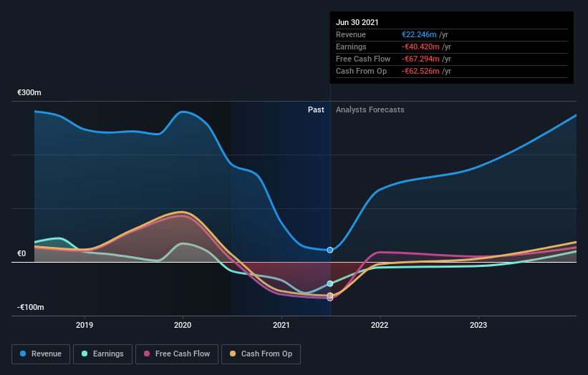Click the -€62.526m cash from op value
The width and height of the screenshot is (588, 375).
tap(420, 71)
